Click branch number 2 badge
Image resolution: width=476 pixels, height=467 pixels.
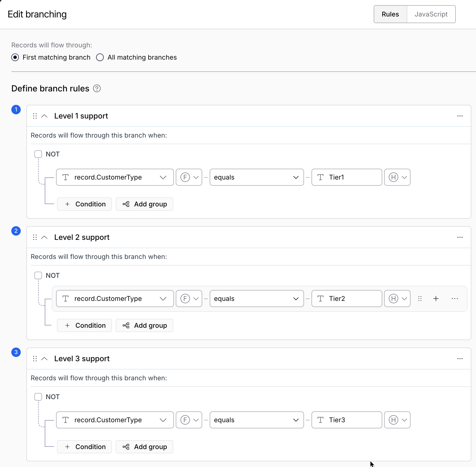(x=16, y=231)
